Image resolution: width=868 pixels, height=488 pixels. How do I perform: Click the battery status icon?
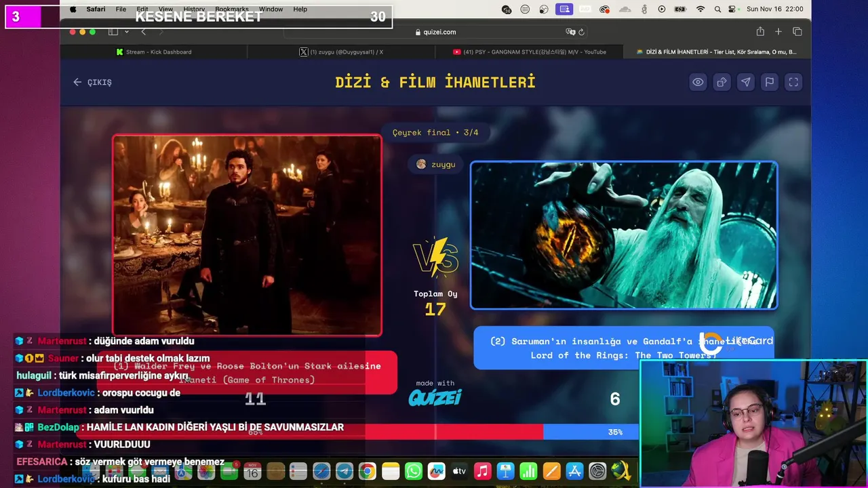tap(681, 9)
